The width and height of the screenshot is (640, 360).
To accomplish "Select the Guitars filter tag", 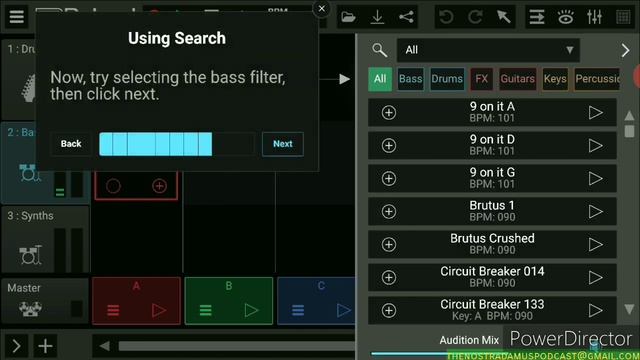I will 518,79.
